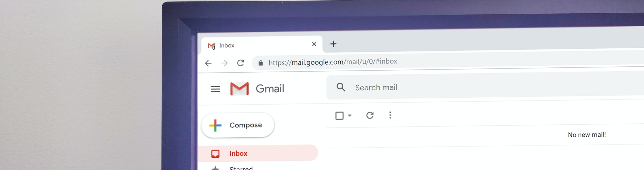Open the main menu hamburger icon
This screenshot has height=170, width=644.
[x=215, y=89]
